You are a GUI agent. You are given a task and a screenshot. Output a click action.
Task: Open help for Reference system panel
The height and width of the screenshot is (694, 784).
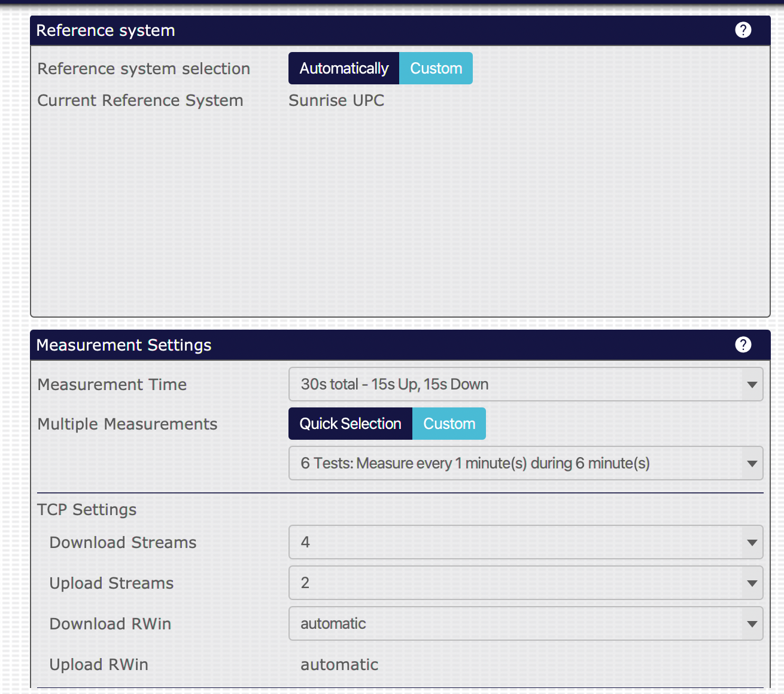[743, 30]
